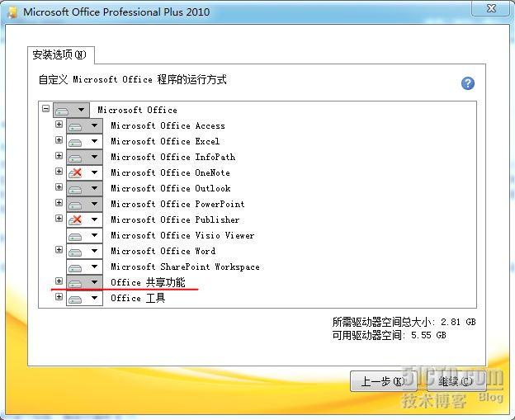This screenshot has width=515, height=420.
Task: Expand the Office 工具 node
Action: 59,297
